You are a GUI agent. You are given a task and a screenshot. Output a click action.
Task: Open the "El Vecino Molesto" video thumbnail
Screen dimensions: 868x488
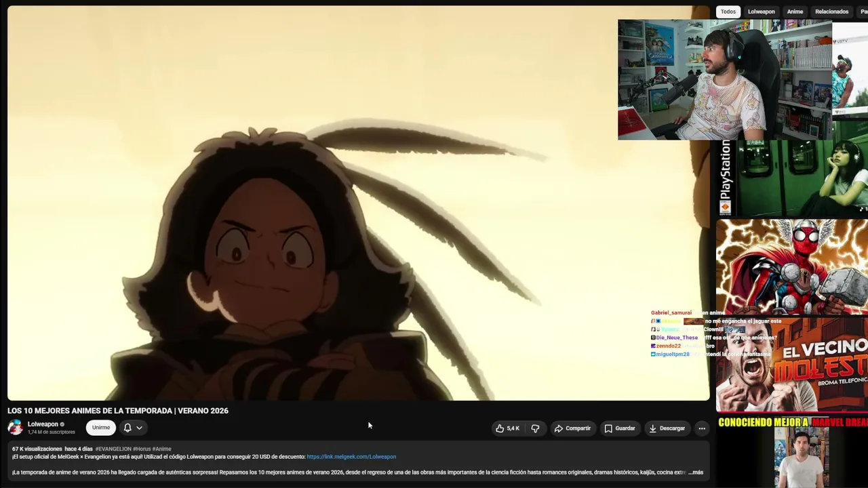point(792,365)
